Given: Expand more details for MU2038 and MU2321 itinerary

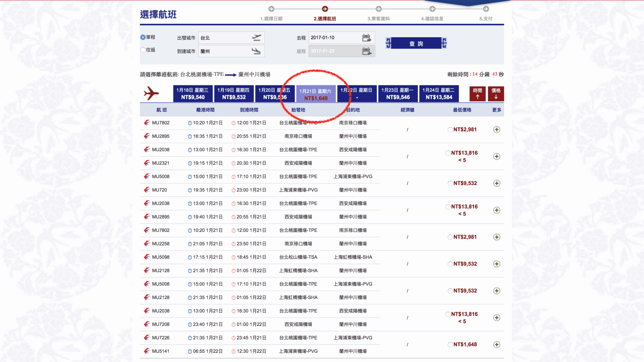Looking at the screenshot, I should click(x=497, y=156).
